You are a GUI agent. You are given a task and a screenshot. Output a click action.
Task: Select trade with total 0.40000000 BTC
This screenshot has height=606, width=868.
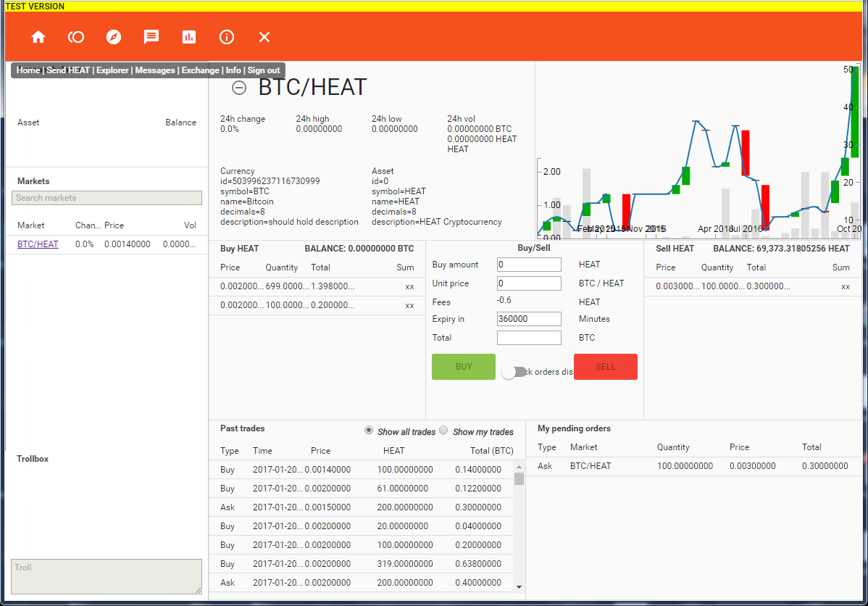[361, 583]
